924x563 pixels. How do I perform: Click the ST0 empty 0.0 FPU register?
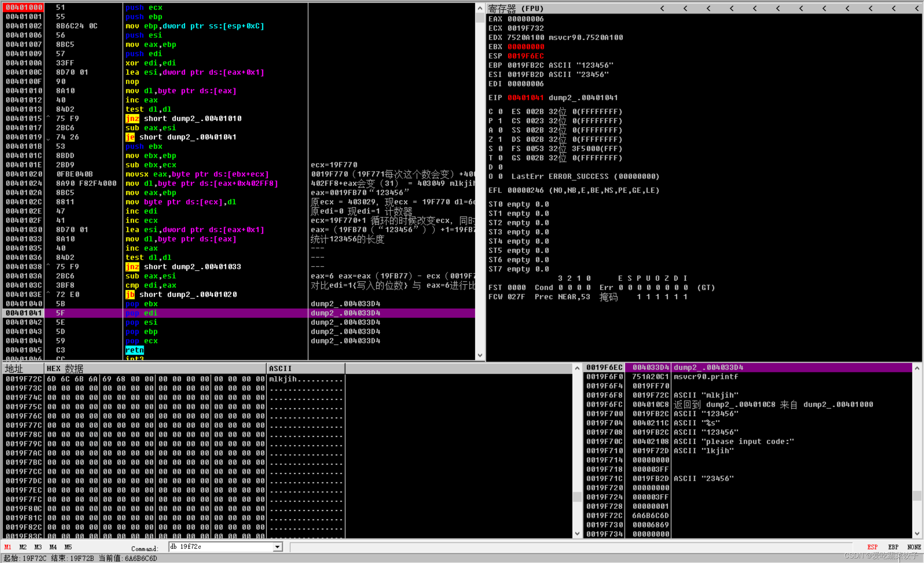[x=518, y=204]
